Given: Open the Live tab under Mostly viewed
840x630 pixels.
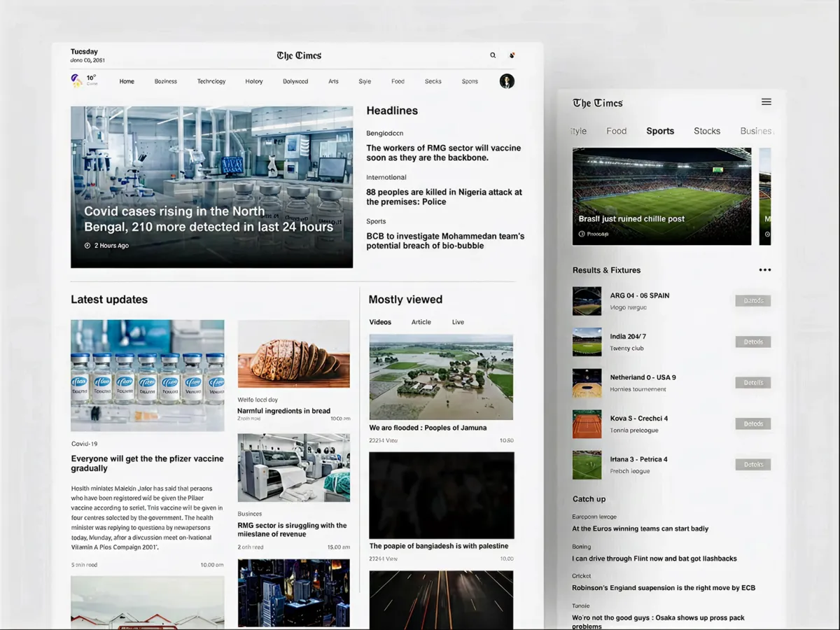Looking at the screenshot, I should pos(458,322).
